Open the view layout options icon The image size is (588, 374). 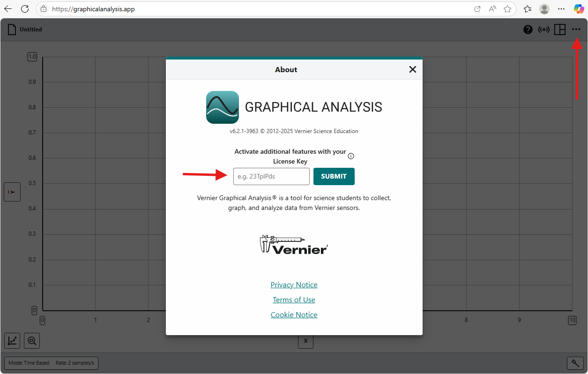pyautogui.click(x=560, y=30)
